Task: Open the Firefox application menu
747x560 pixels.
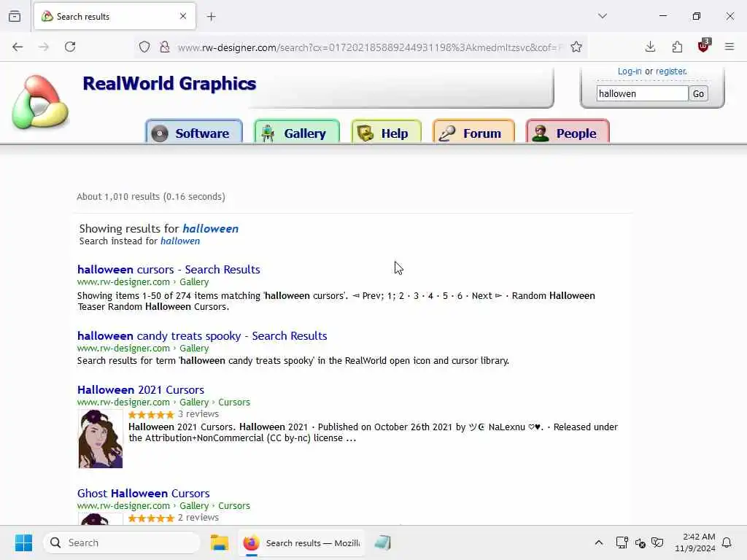Action: 729,47
